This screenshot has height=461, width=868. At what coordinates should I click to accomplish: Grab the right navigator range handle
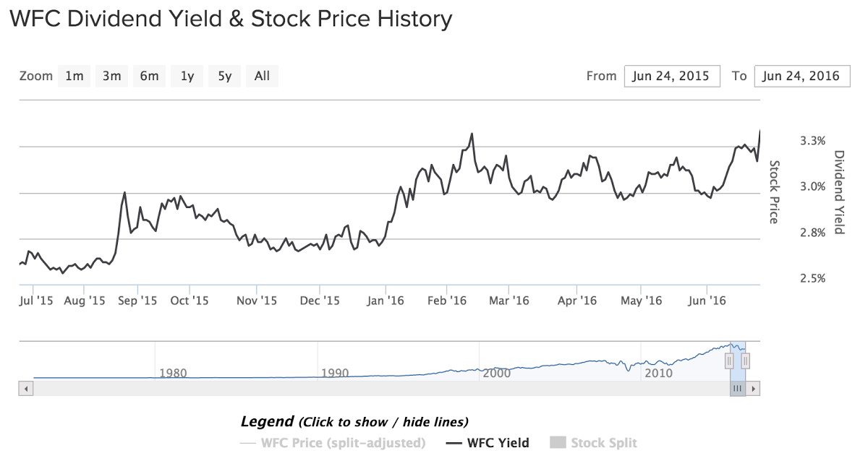click(746, 360)
